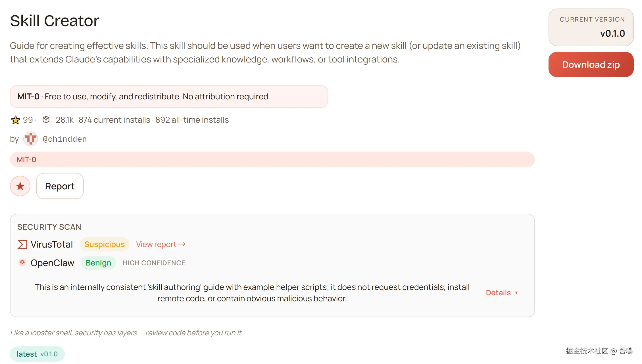Open the @chindden author profile

pyautogui.click(x=65, y=139)
